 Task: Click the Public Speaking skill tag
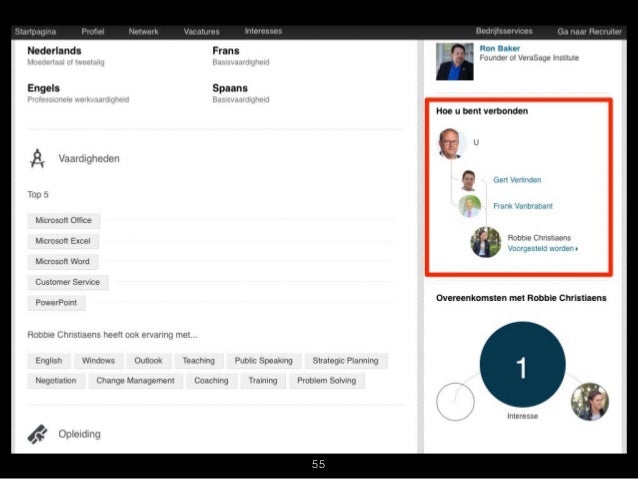[264, 361]
